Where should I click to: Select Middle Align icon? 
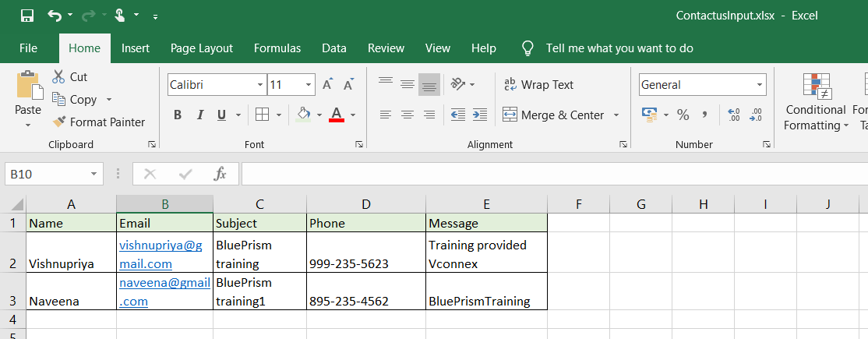408,84
